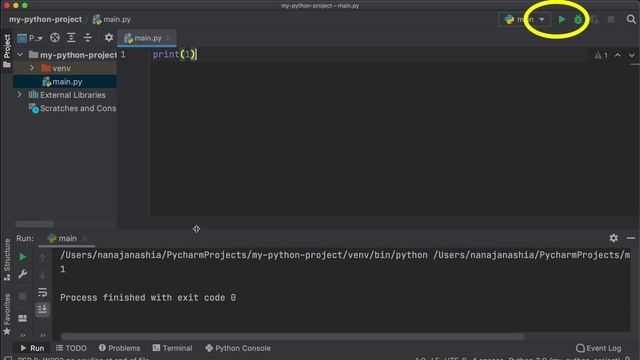
Task: Open the Event Log button
Action: tap(598, 348)
